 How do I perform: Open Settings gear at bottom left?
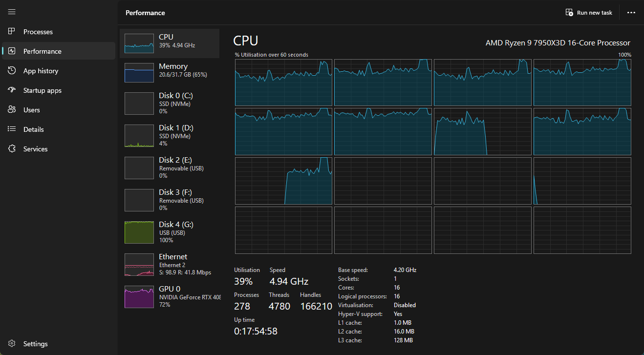click(12, 344)
